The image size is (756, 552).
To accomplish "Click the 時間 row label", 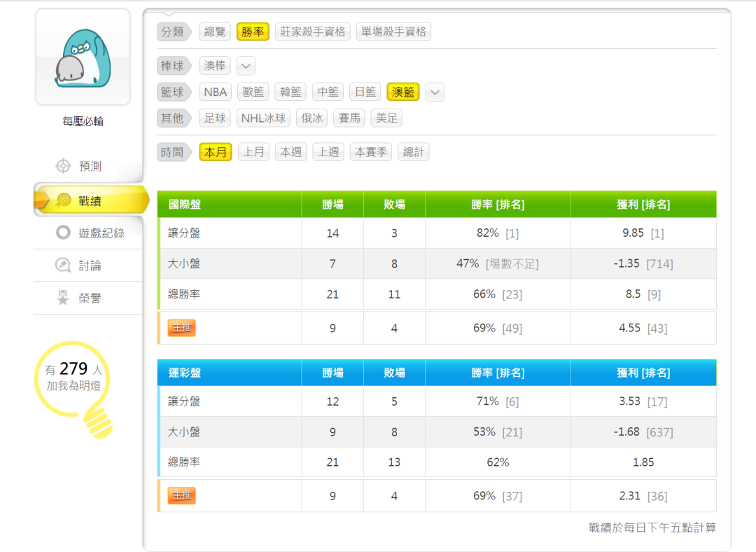I will coord(173,152).
